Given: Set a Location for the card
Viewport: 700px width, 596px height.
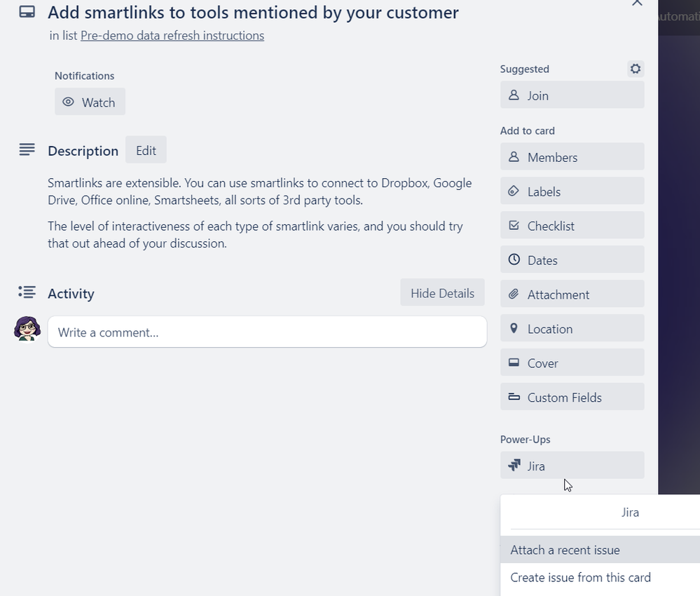Looking at the screenshot, I should pos(572,329).
